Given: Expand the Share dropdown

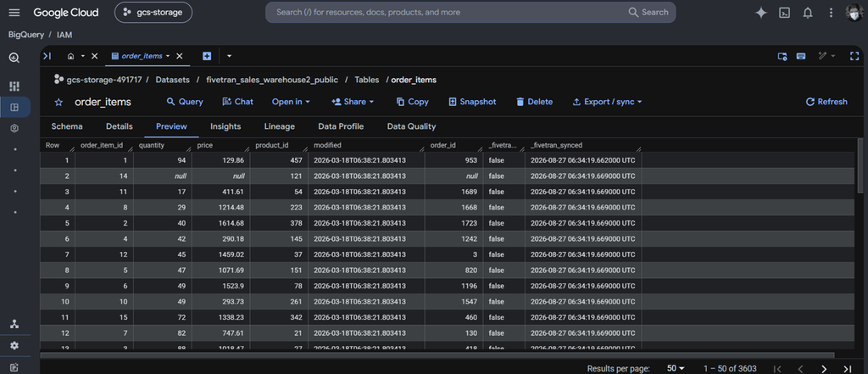Looking at the screenshot, I should coord(353,102).
